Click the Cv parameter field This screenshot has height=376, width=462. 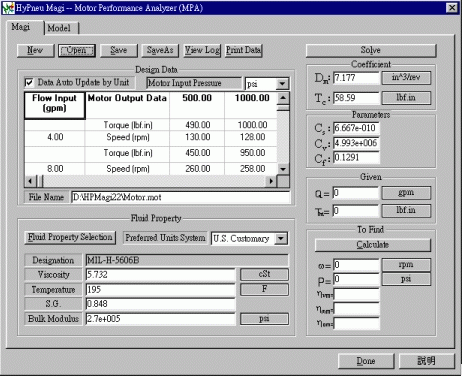click(356, 143)
